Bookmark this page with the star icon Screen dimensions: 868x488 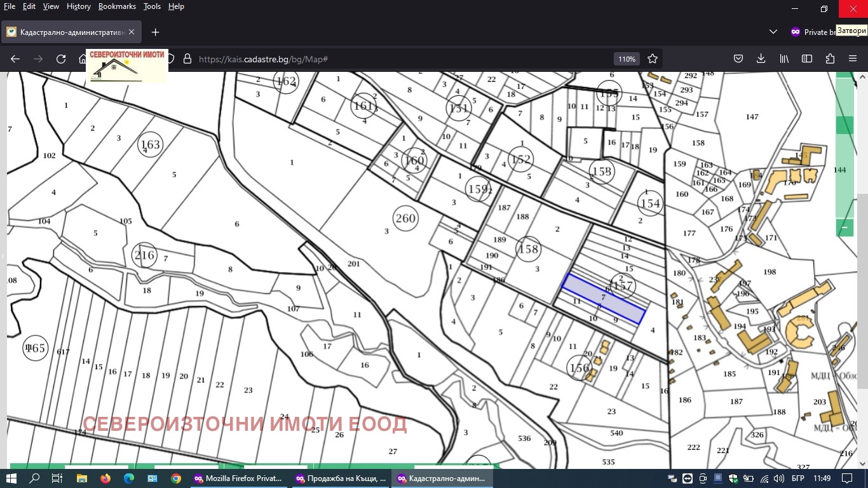click(x=652, y=59)
